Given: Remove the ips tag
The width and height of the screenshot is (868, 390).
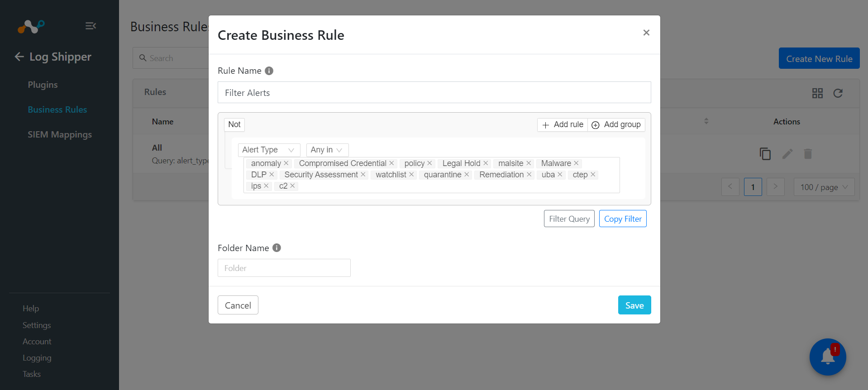Looking at the screenshot, I should point(266,186).
